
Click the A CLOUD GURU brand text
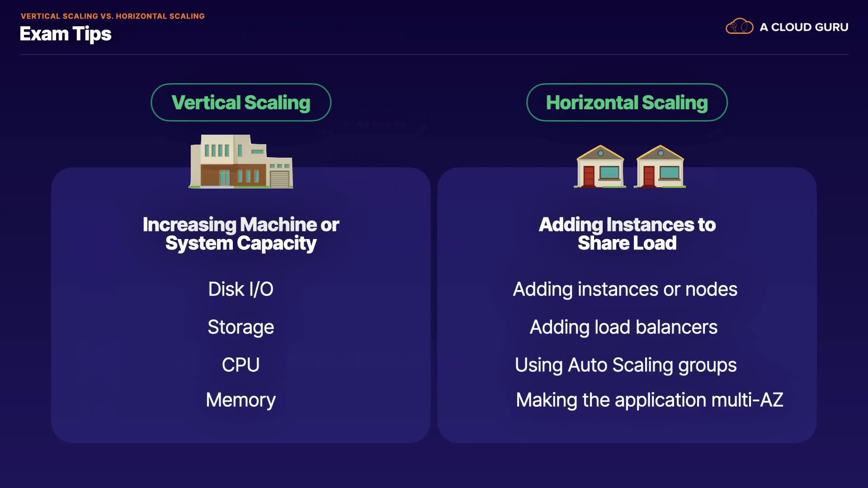[804, 27]
